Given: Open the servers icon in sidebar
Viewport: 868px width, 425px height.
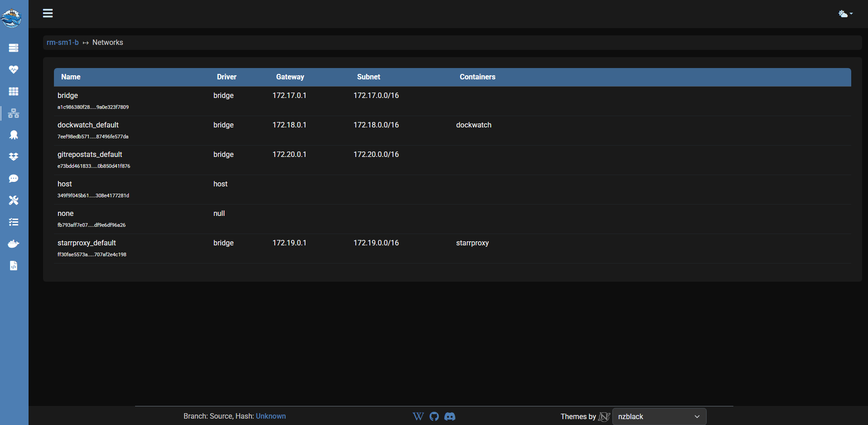Looking at the screenshot, I should (14, 48).
